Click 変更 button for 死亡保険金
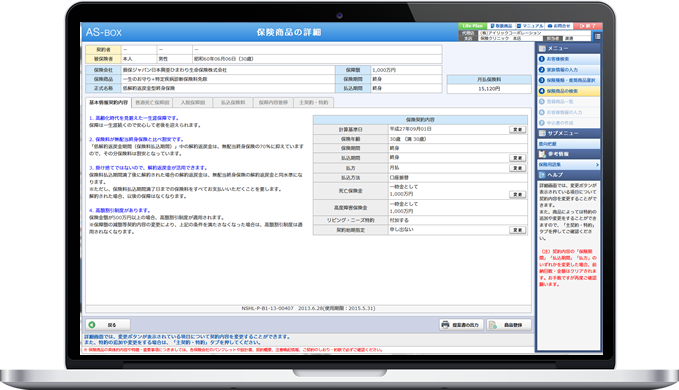 point(517,194)
